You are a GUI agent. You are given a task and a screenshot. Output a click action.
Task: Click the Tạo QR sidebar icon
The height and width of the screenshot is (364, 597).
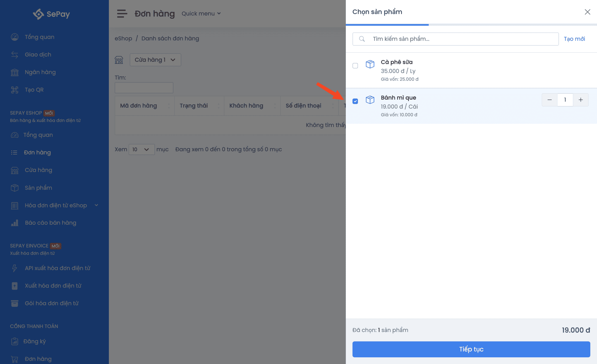click(x=15, y=90)
